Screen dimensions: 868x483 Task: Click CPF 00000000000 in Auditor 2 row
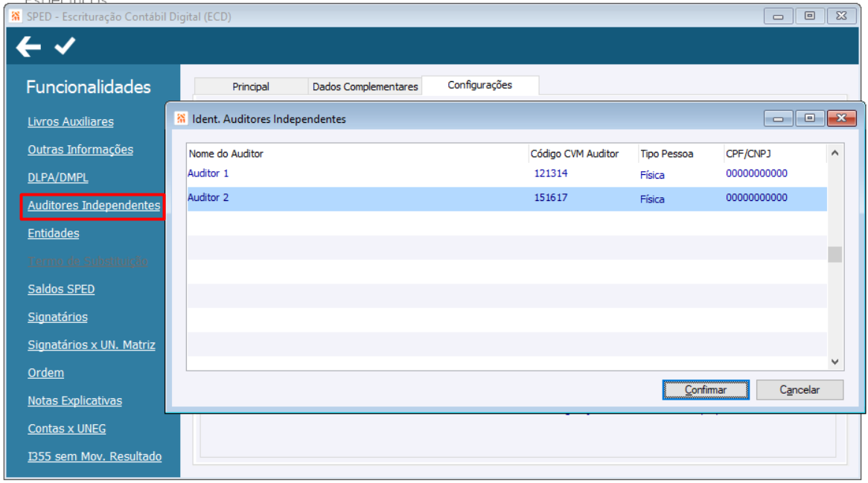pyautogui.click(x=757, y=197)
